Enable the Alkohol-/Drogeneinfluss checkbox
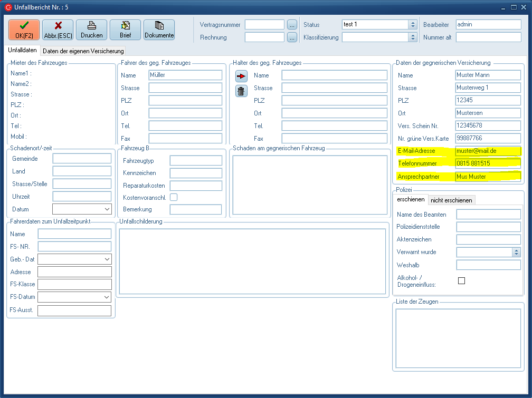Image resolution: width=532 pixels, height=398 pixels. pos(461,280)
